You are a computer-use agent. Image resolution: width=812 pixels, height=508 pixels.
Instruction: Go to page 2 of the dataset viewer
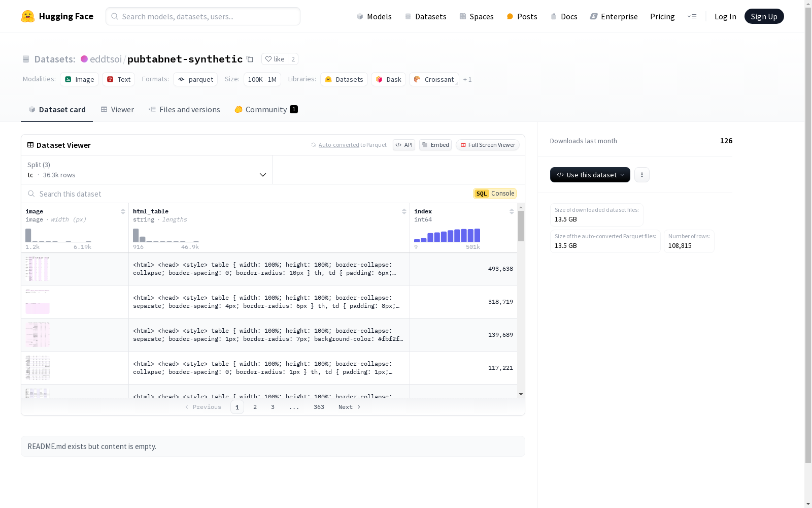tap(255, 407)
